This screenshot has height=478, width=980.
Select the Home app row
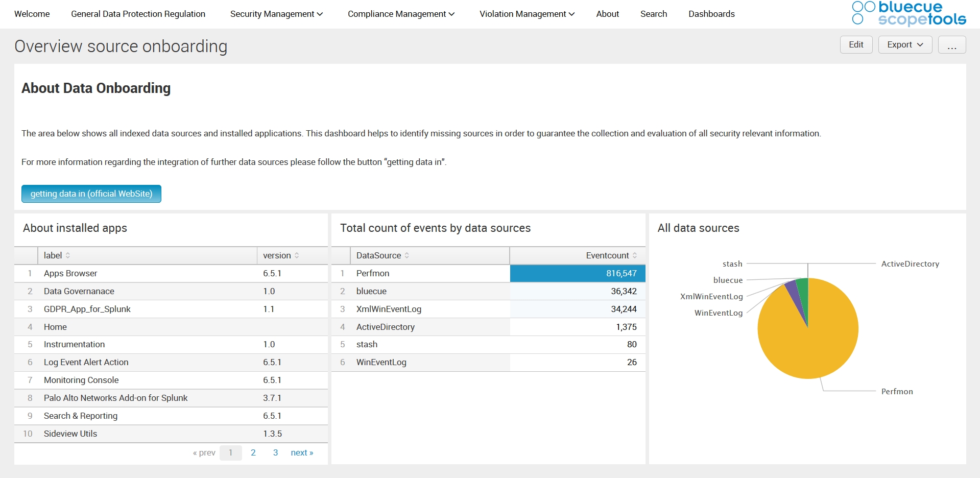tap(171, 327)
